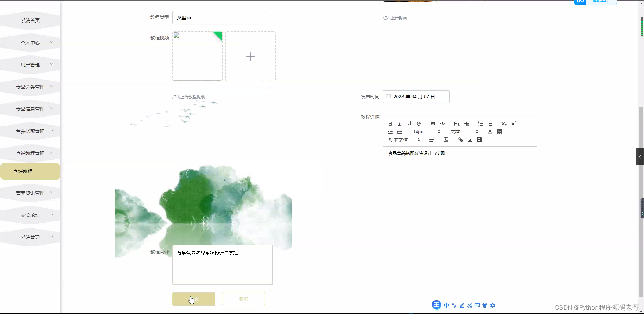Open IME settings with the gear icon

(x=493, y=305)
